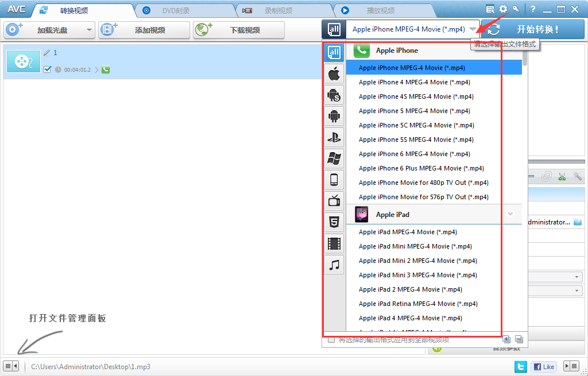Screen dimensions: 588x376
Task: Select Apple iPad Mini 3 MPEG-4 Movie
Action: [x=434, y=275]
